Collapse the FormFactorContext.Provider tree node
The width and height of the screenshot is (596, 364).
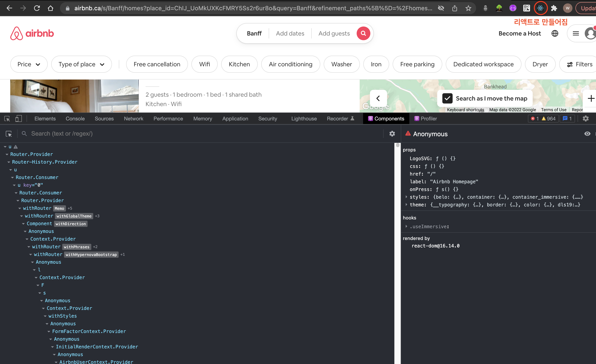[x=49, y=331]
